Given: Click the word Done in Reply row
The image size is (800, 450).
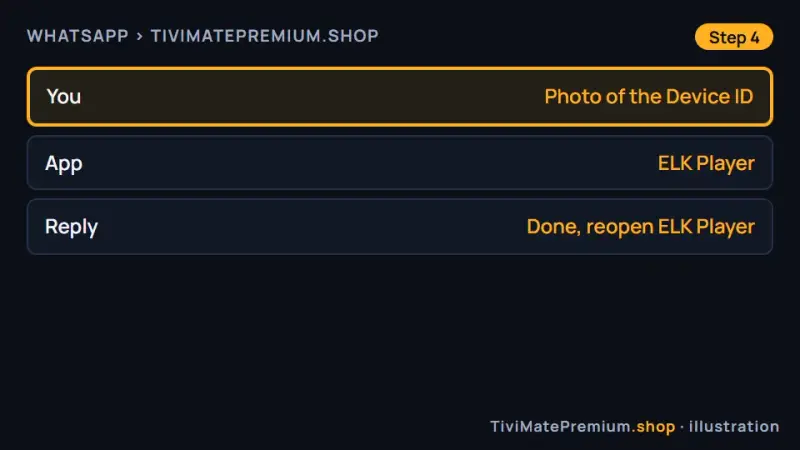Looking at the screenshot, I should [x=554, y=227].
